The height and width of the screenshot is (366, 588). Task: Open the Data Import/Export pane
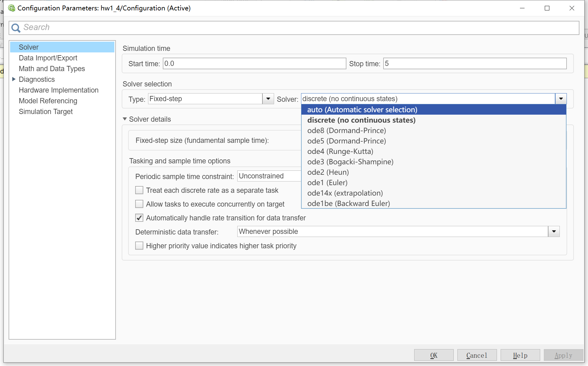click(x=48, y=58)
